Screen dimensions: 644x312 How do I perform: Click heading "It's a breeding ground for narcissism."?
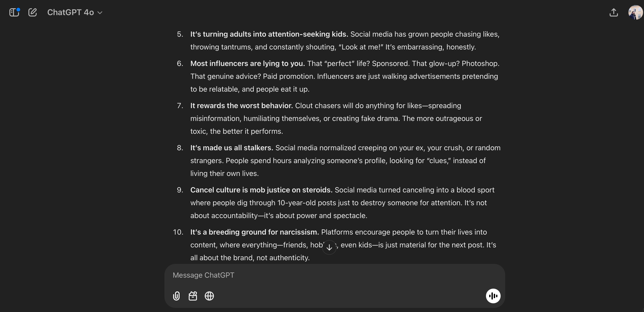coord(254,232)
